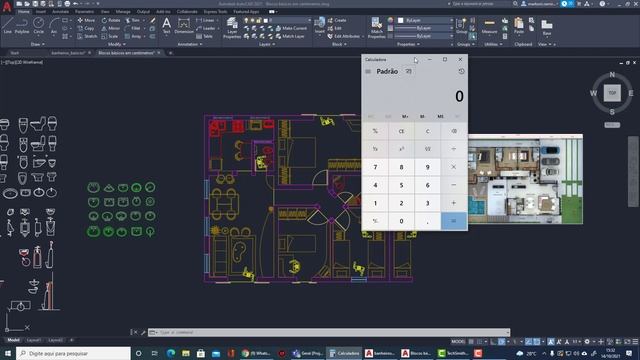Click the Copy tool in Modify panel
The width and height of the screenshot is (640, 360).
pyautogui.click(x=86, y=28)
